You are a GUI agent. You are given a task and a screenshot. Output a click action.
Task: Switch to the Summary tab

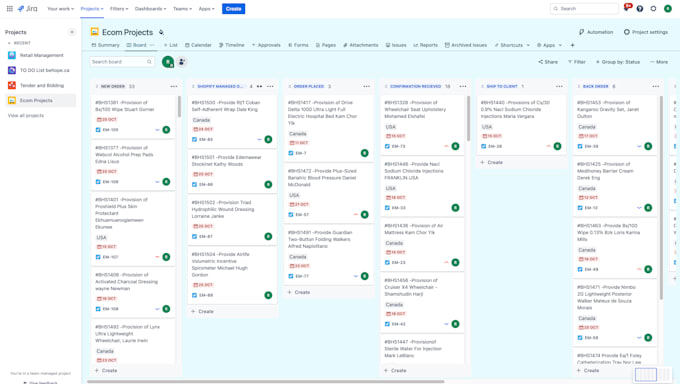105,45
